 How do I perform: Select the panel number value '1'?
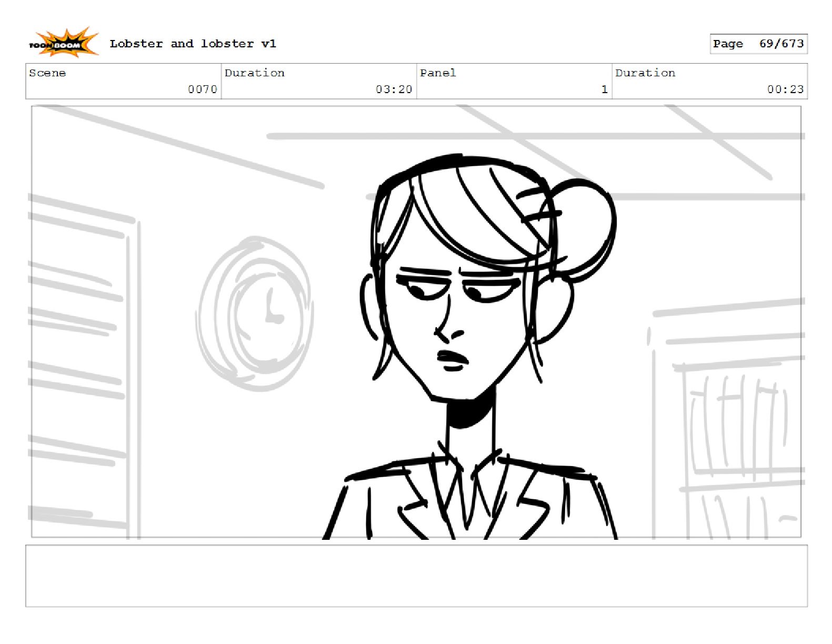605,89
